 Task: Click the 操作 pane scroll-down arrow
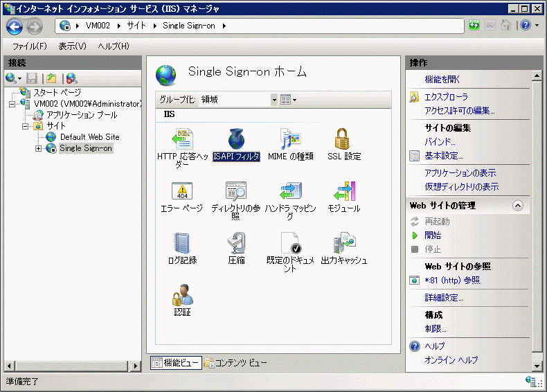click(x=537, y=366)
